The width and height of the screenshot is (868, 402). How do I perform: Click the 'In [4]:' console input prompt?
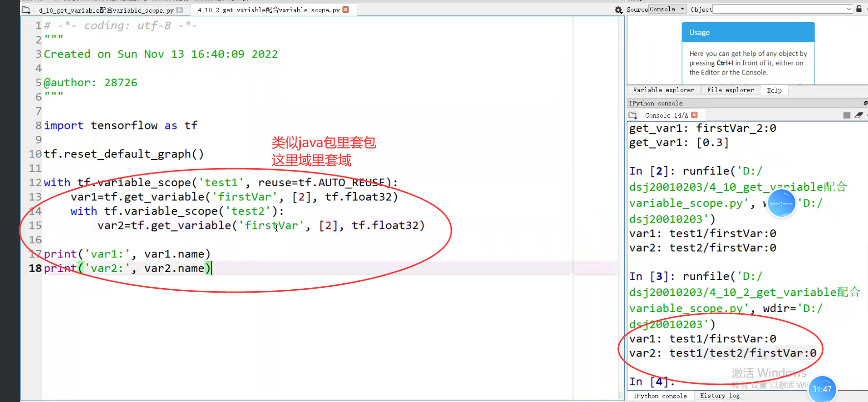pyautogui.click(x=652, y=381)
